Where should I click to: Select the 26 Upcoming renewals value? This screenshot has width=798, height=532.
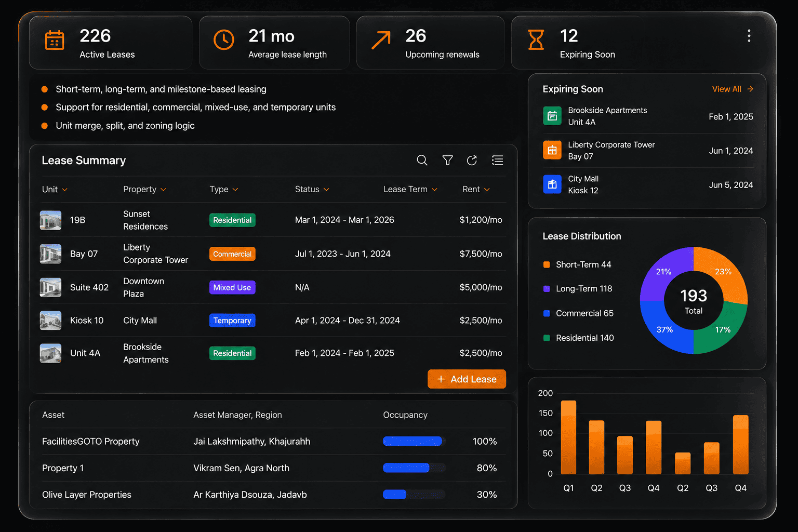[x=416, y=36]
